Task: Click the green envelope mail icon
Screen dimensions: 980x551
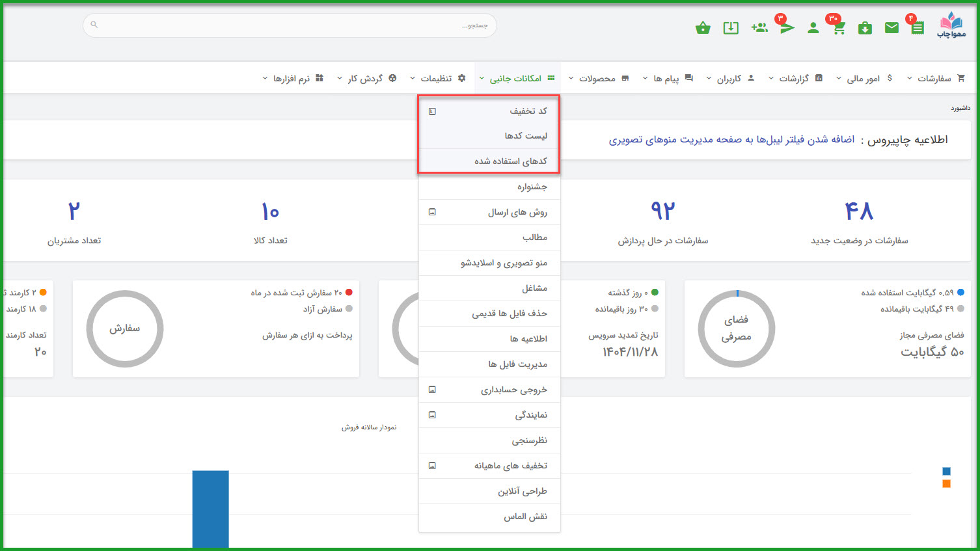Action: pos(892,28)
